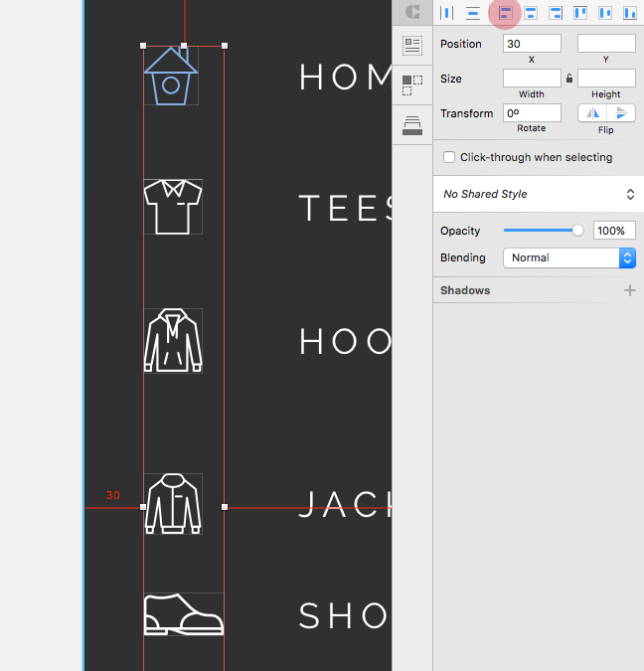Grab the top-right selection handle

(225, 46)
